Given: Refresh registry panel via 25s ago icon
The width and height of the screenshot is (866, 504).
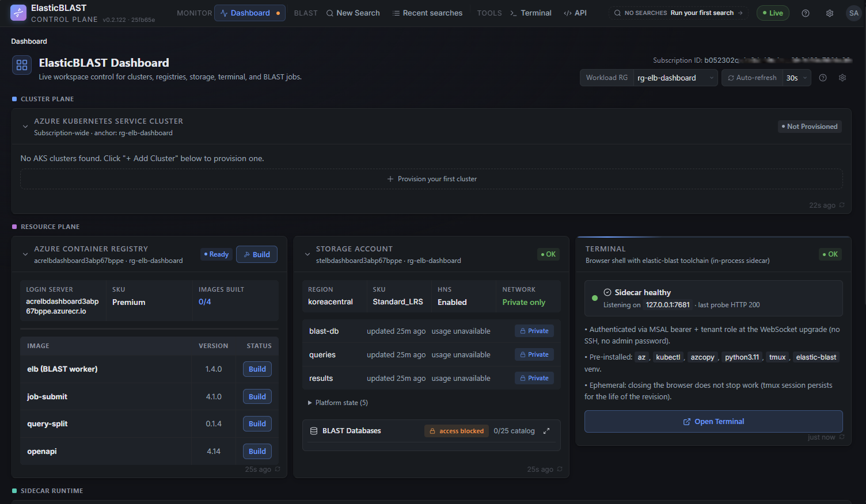Looking at the screenshot, I should tap(278, 469).
